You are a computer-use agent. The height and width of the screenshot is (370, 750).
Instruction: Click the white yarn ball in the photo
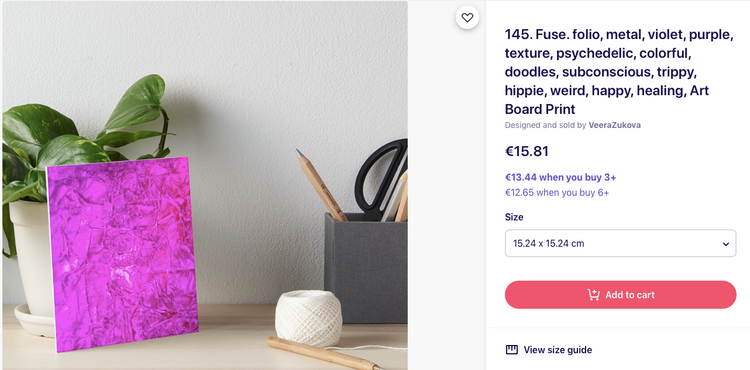click(309, 318)
